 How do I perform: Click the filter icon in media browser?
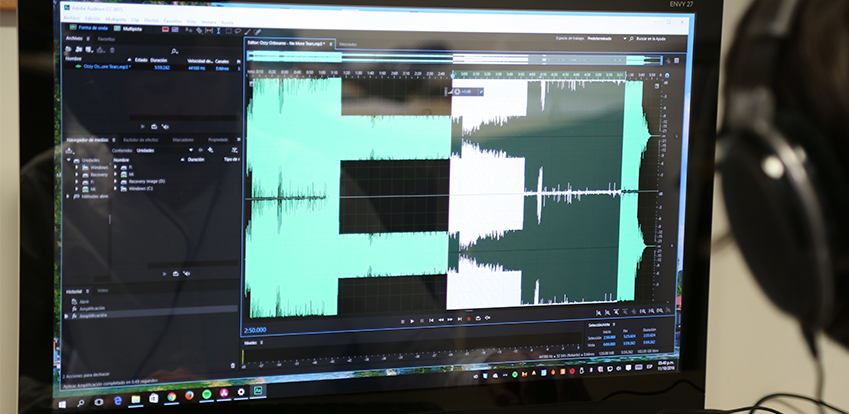(x=234, y=150)
